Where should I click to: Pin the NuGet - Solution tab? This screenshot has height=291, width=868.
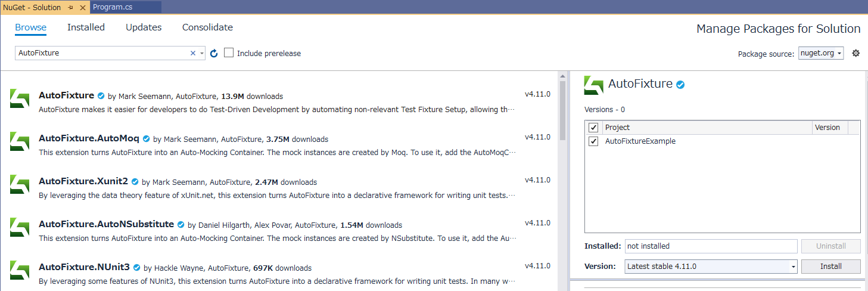70,7
